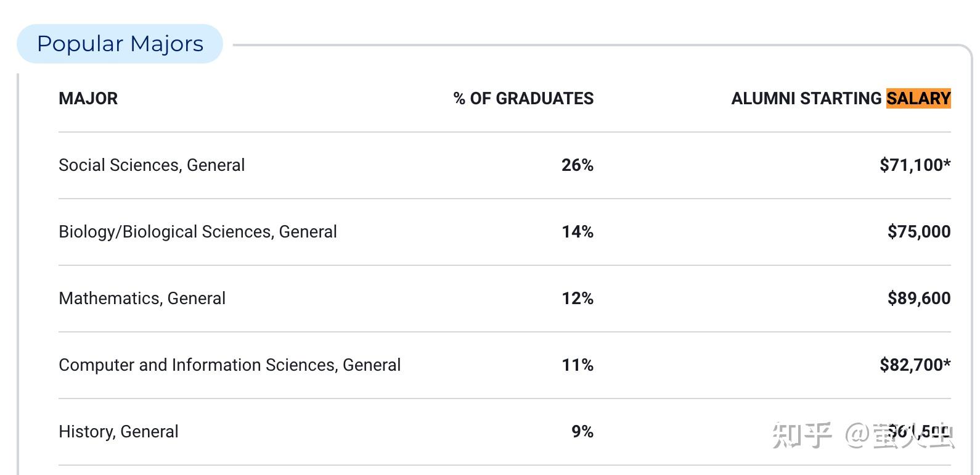Click the $75,000 salary figure

click(x=918, y=232)
